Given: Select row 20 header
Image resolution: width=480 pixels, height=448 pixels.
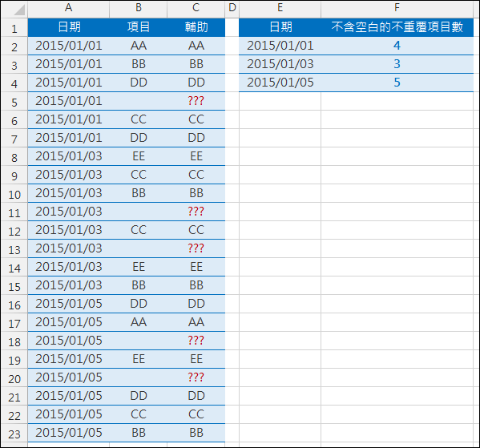Looking at the screenshot, I should pyautogui.click(x=14, y=378).
